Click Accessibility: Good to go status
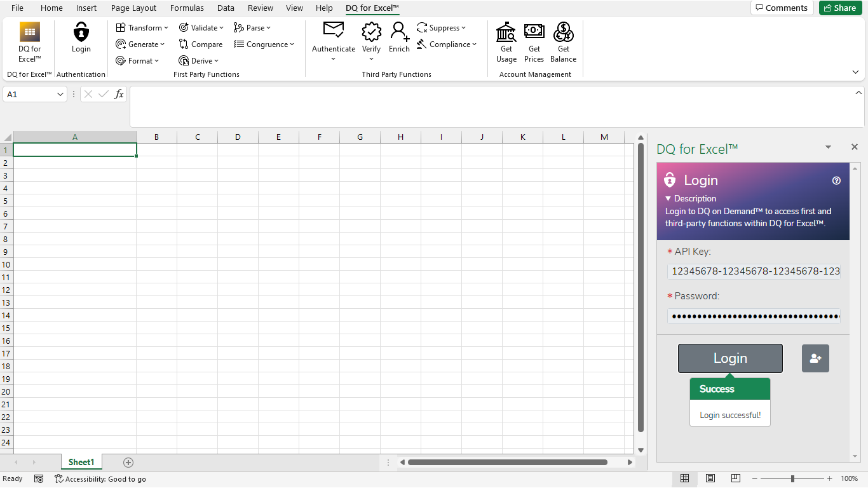This screenshot has height=488, width=868. coord(100,479)
